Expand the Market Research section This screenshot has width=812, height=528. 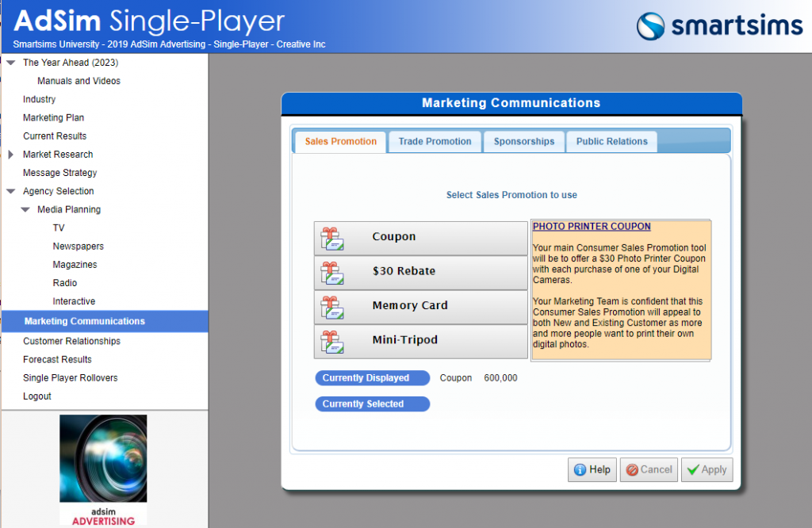click(11, 154)
